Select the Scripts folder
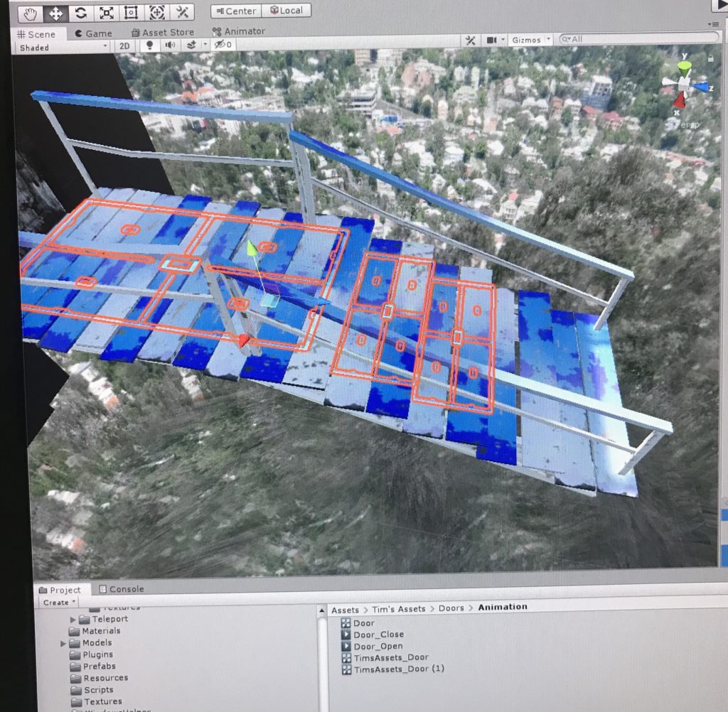This screenshot has width=728, height=712. click(92, 690)
